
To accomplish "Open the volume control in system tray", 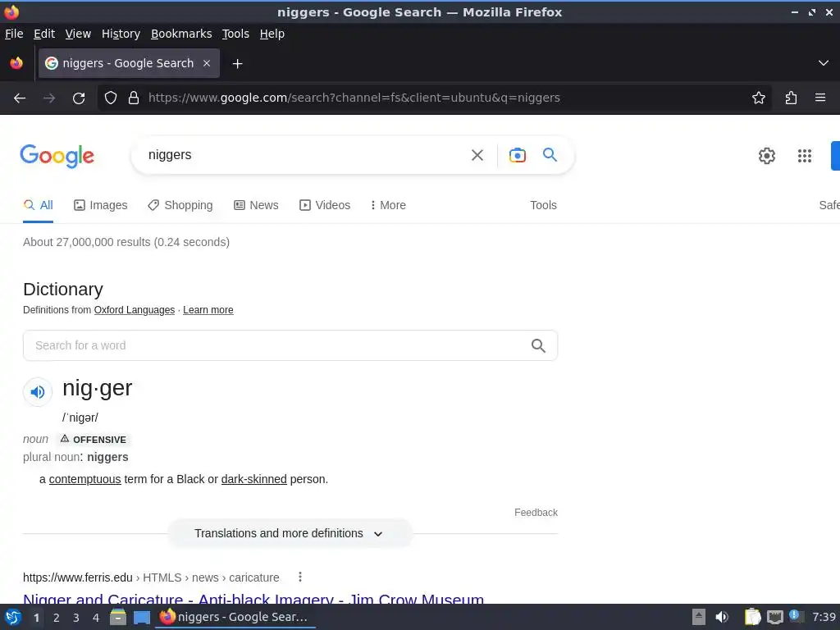I will (722, 617).
